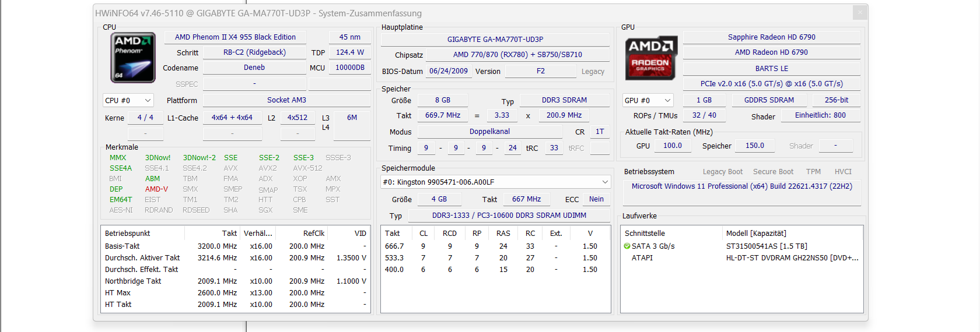Click the TDP value 124.4 W
The image size is (980, 332).
click(350, 52)
